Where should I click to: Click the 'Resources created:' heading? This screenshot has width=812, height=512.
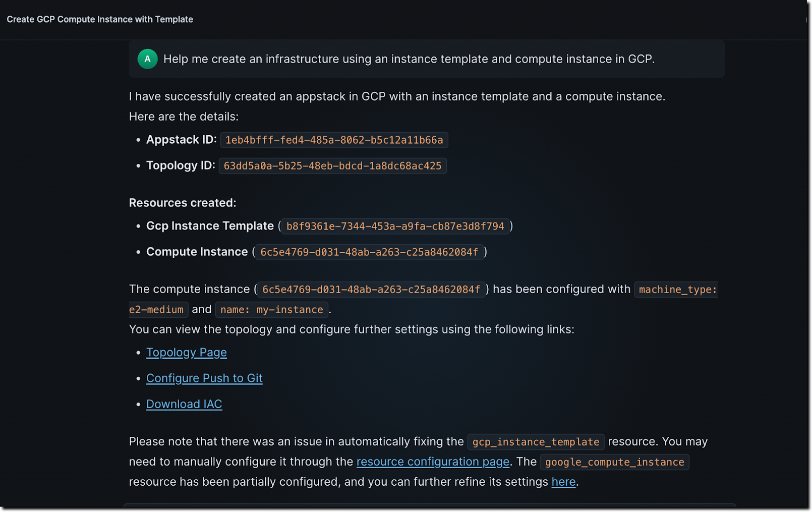(183, 203)
